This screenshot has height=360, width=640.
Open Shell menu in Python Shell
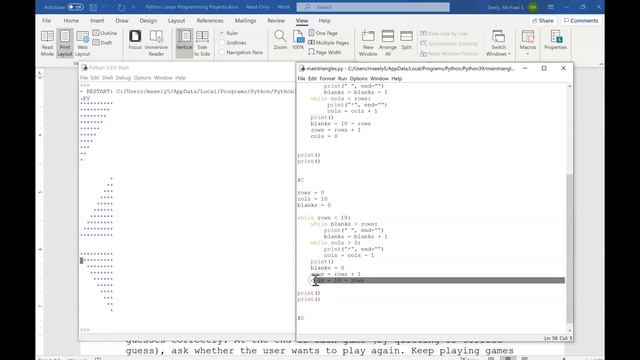click(x=107, y=78)
